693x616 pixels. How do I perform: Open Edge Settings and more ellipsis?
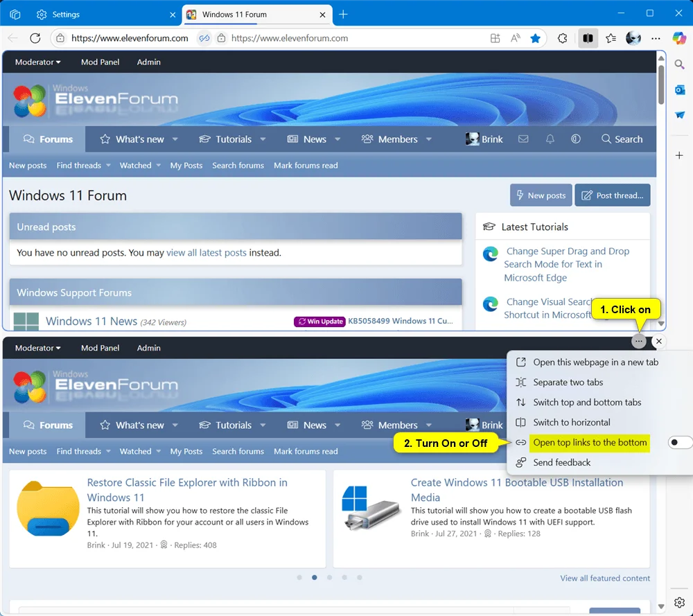click(x=656, y=38)
